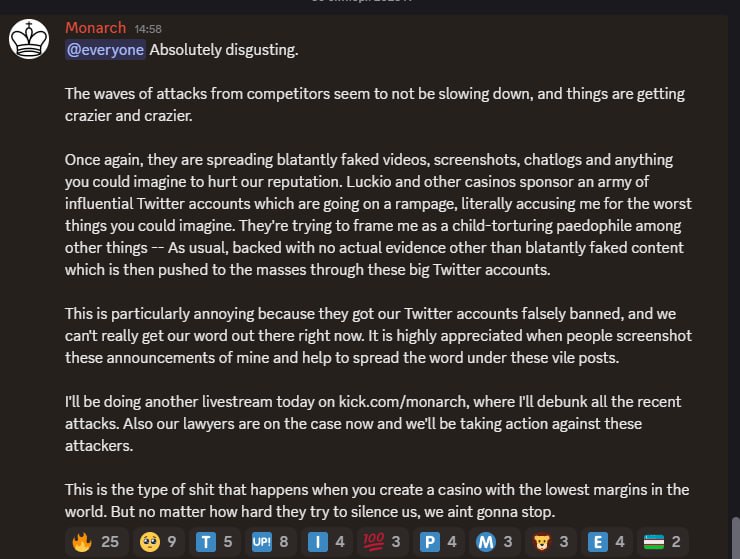Image resolution: width=740 pixels, height=559 pixels.
Task: Toggle the fire emoji reaction
Action: pyautogui.click(x=96, y=542)
